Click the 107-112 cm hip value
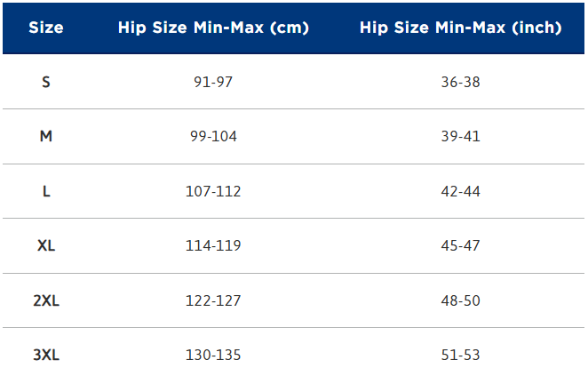The height and width of the screenshot is (376, 588). click(213, 191)
